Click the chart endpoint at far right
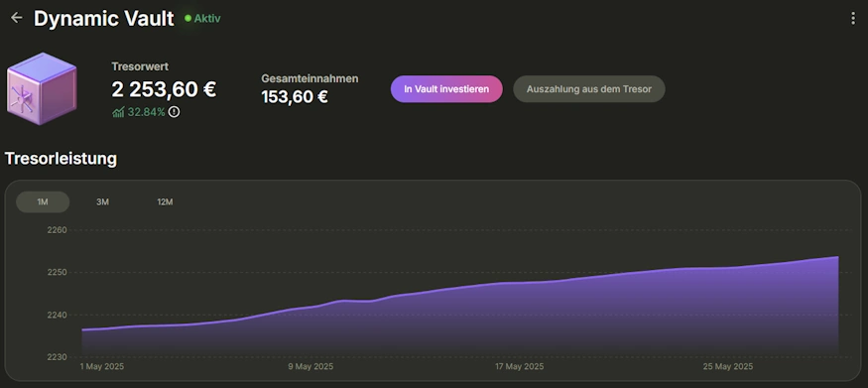The image size is (868, 388). click(838, 257)
